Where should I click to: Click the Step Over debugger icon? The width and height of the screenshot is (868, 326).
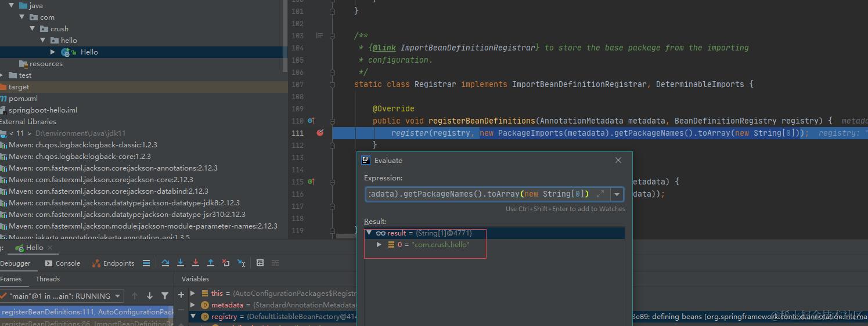[165, 263]
